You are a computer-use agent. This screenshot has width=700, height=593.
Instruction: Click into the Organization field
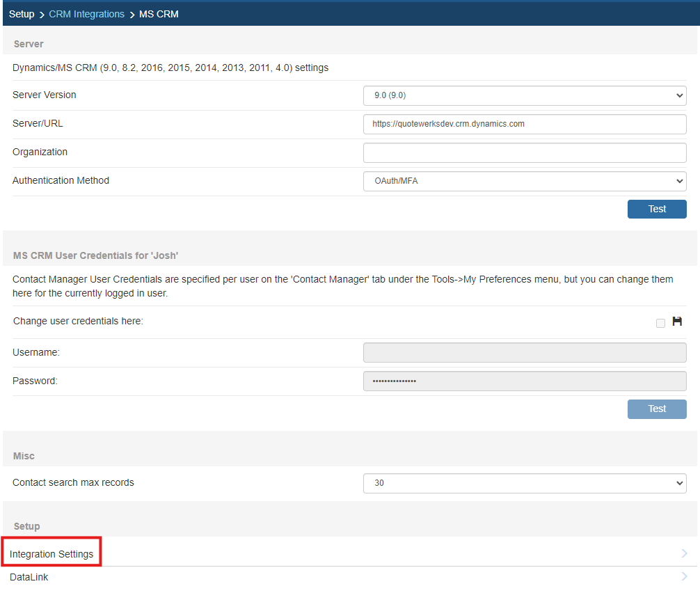(x=525, y=152)
